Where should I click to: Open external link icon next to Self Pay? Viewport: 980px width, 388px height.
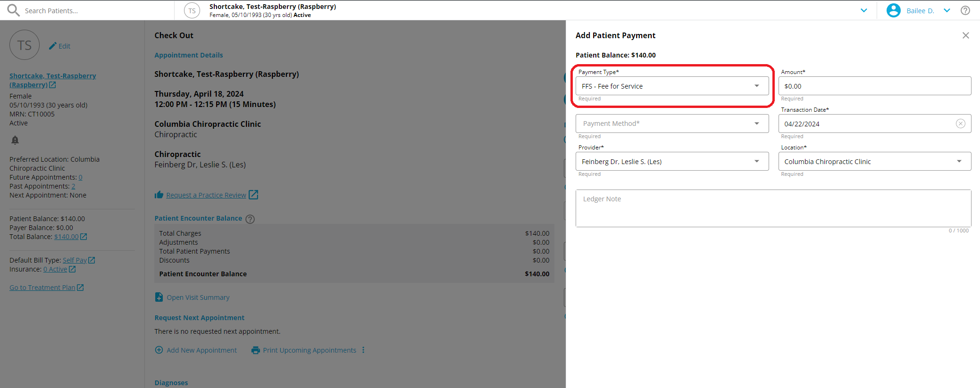coord(92,260)
